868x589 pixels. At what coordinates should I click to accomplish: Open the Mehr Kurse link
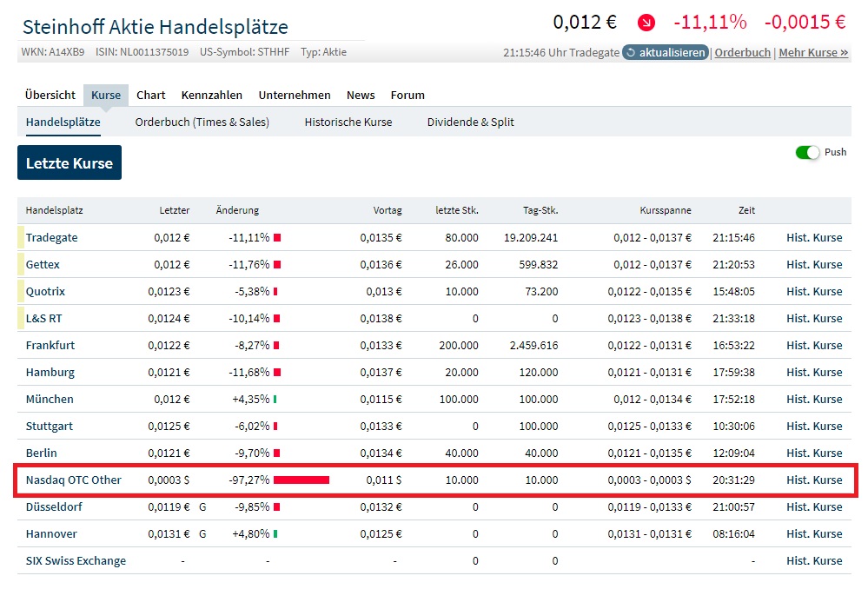pos(813,53)
